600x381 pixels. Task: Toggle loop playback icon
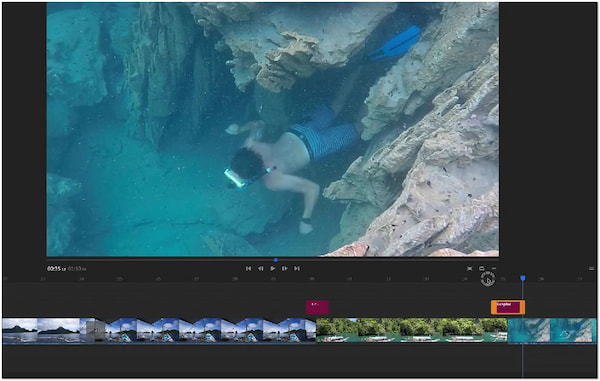(x=482, y=269)
